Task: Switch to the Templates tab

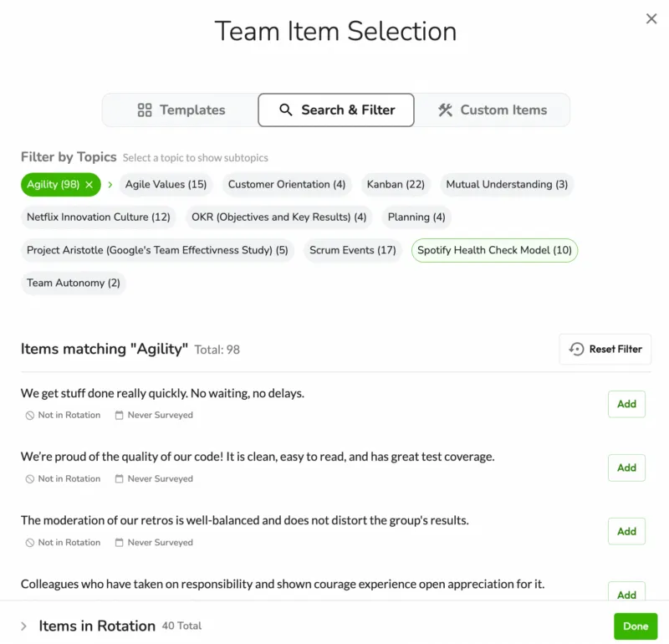Action: (181, 110)
